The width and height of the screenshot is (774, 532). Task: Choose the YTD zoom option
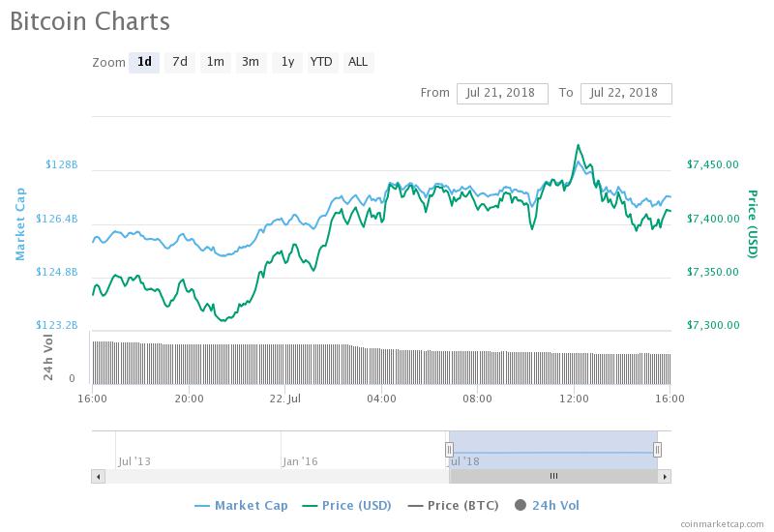pyautogui.click(x=321, y=62)
